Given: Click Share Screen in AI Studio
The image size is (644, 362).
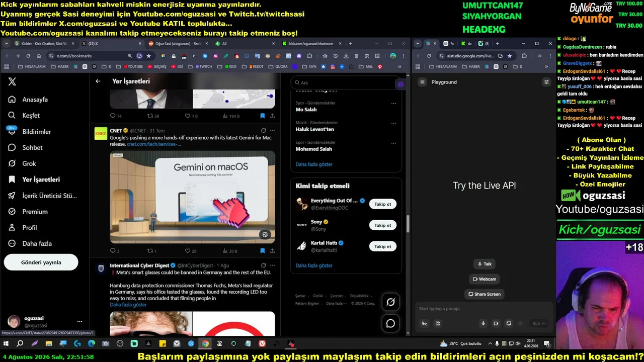Looking at the screenshot, I should click(485, 294).
